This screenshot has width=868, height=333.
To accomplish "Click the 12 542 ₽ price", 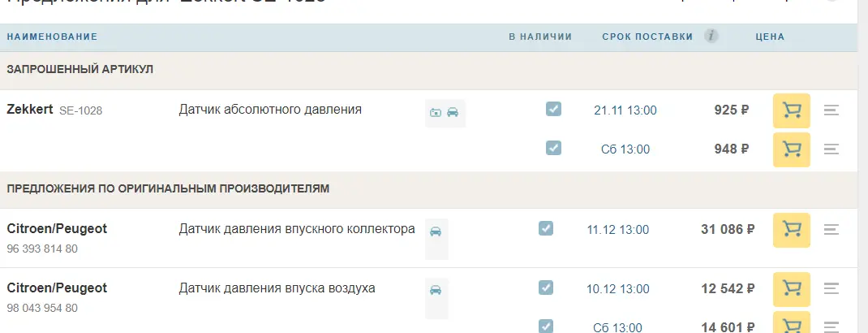I will coord(728,288).
